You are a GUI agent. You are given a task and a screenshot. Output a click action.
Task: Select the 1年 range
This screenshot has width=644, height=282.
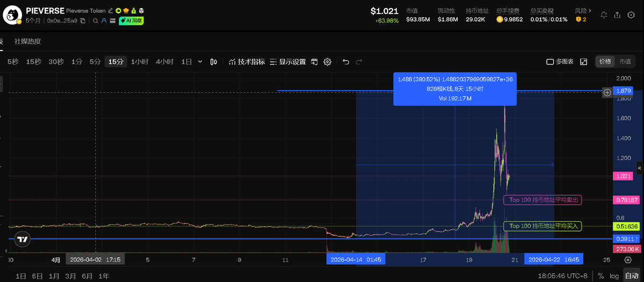click(x=104, y=276)
